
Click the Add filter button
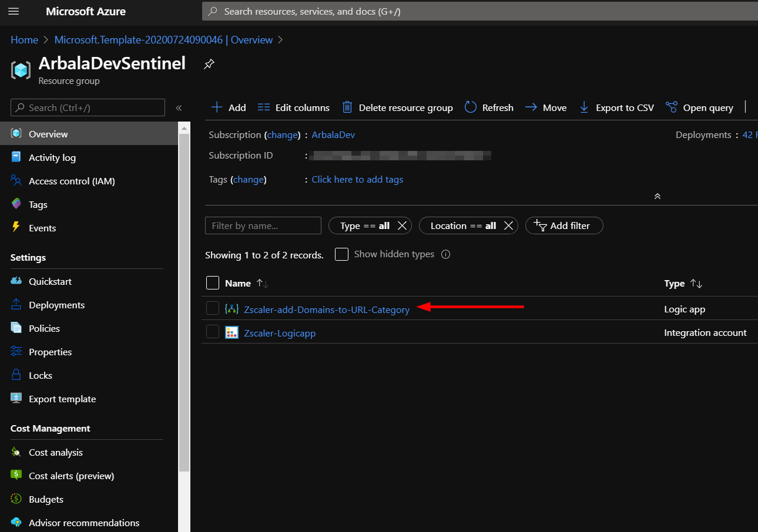pyautogui.click(x=564, y=225)
